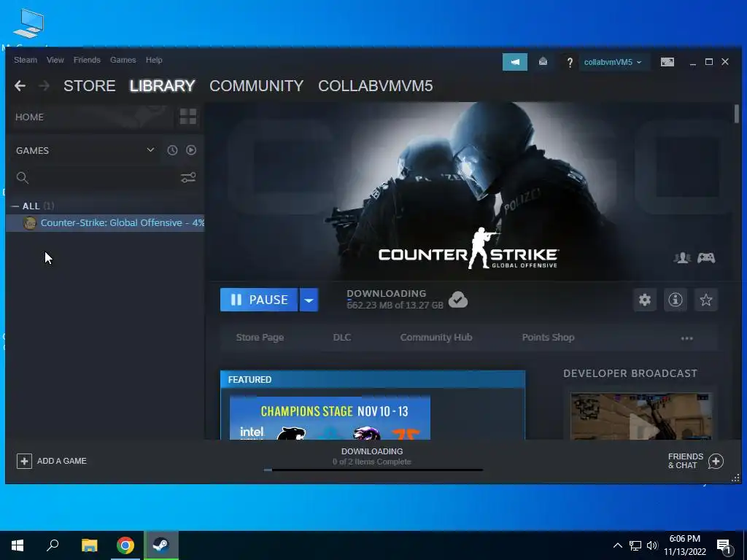Click the bottom download progress bar

(373, 470)
